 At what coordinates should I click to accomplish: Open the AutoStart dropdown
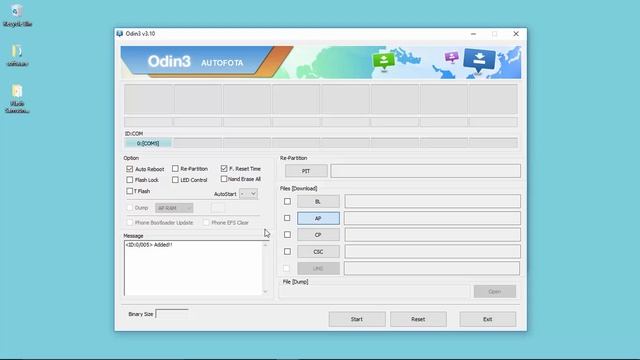(249, 194)
